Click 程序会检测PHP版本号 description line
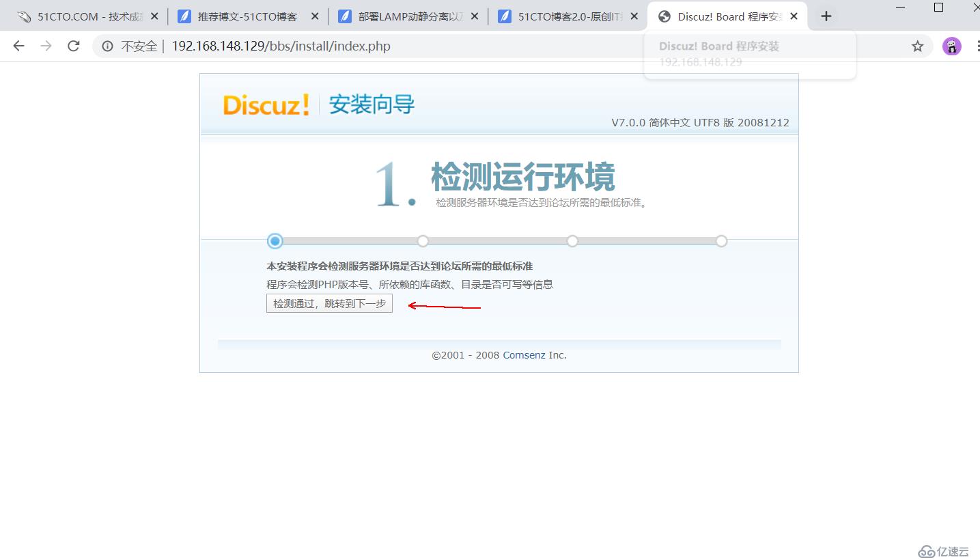Screen dimensions: 980x560 click(x=410, y=285)
